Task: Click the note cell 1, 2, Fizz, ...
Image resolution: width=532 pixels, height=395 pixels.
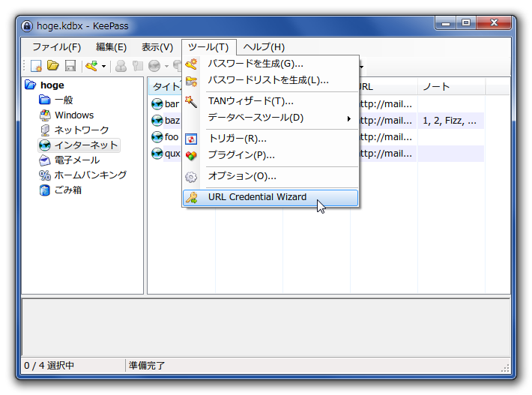Action: pos(450,121)
